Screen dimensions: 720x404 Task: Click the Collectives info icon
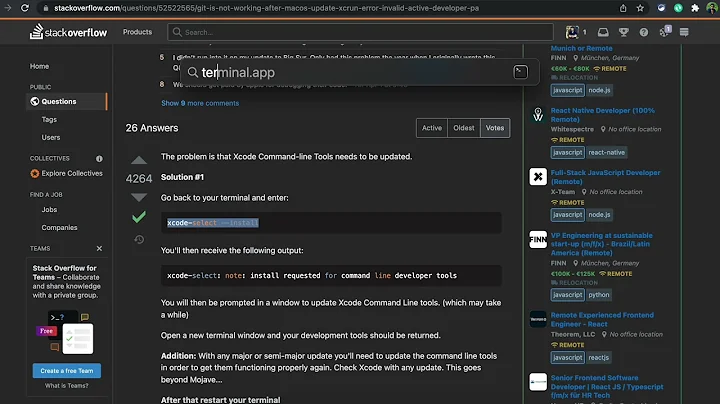tap(99, 158)
